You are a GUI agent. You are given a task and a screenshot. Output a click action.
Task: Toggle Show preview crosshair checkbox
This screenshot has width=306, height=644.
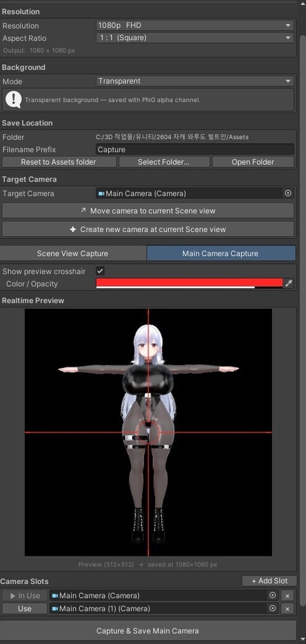point(100,271)
